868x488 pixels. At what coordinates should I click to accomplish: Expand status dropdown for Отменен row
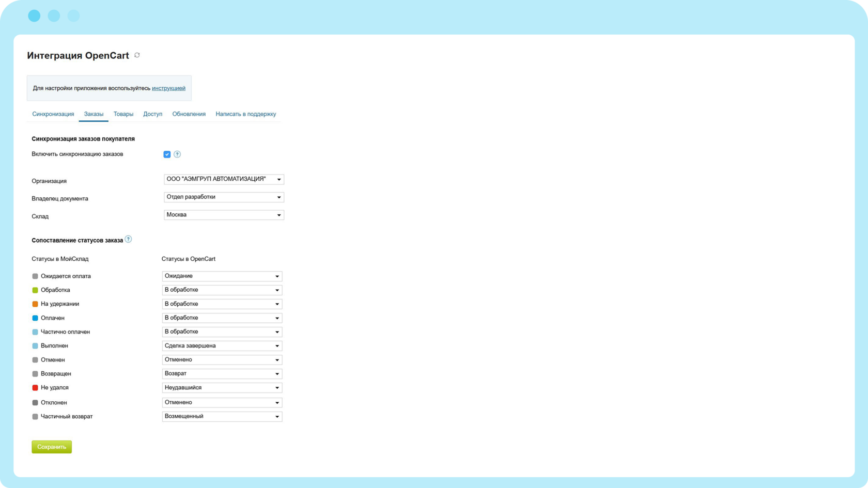click(x=222, y=360)
